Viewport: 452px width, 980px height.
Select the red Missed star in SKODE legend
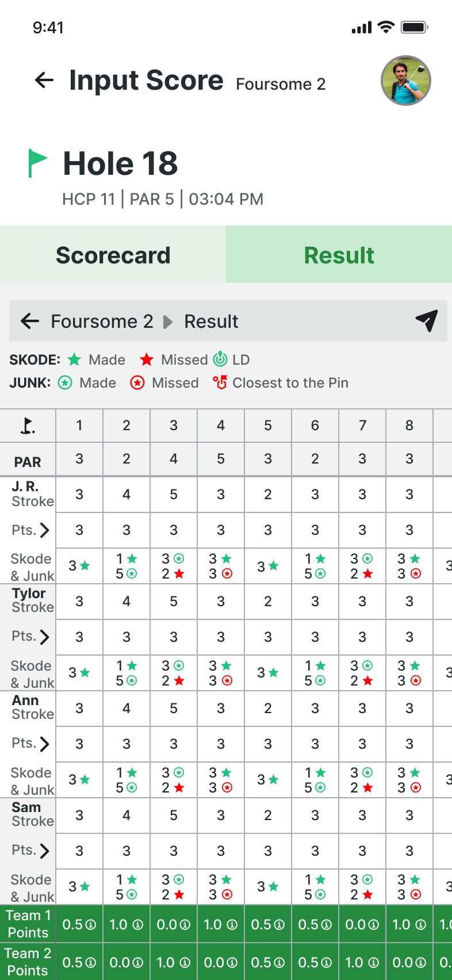(x=147, y=359)
